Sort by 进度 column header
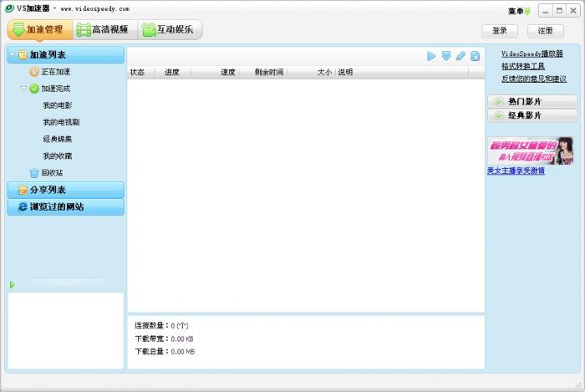The width and height of the screenshot is (585, 392). pyautogui.click(x=172, y=73)
